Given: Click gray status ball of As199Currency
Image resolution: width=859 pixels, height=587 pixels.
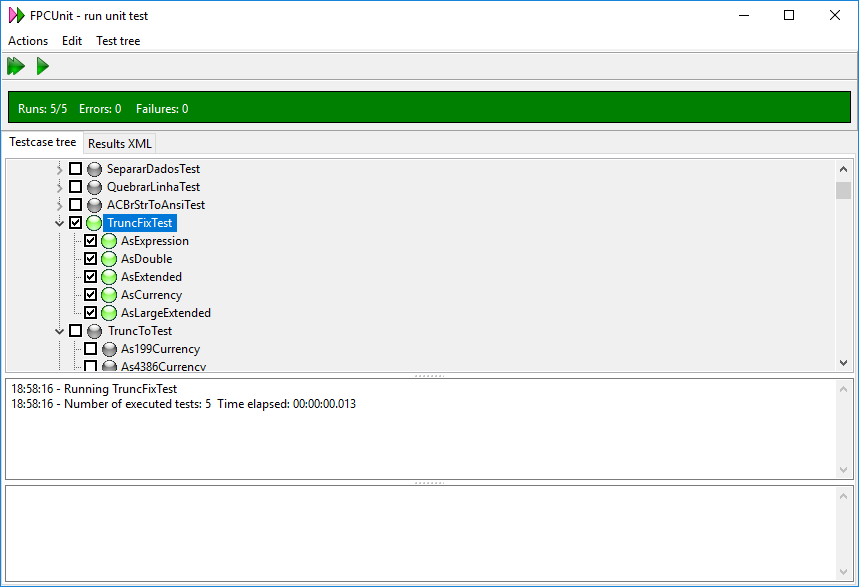Looking at the screenshot, I should pos(109,349).
